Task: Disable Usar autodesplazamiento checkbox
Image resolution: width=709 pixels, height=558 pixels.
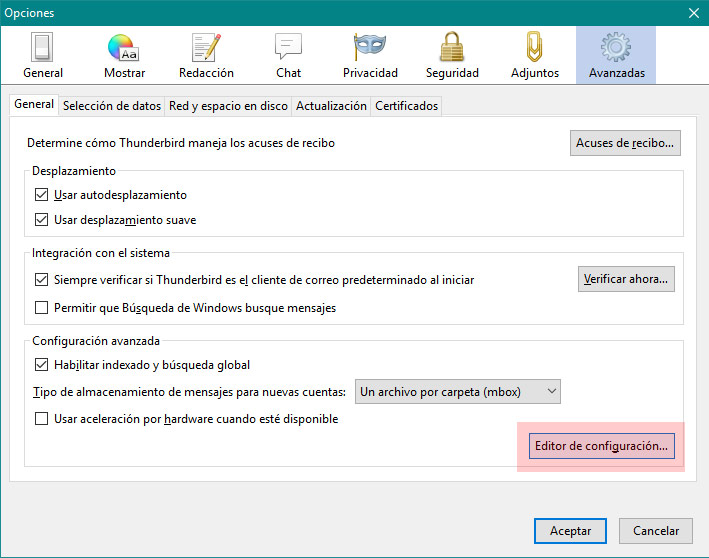Action: pyautogui.click(x=42, y=195)
